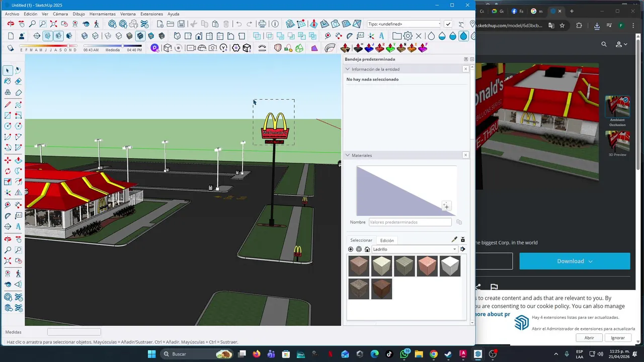
Task: Toggle the shadows display button
Action: coord(10,48)
